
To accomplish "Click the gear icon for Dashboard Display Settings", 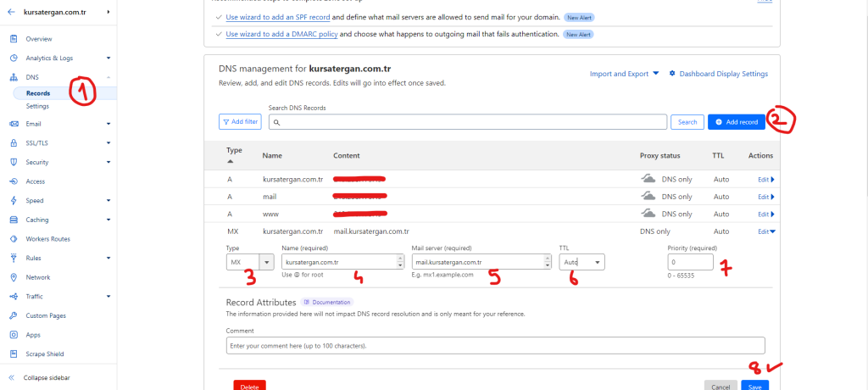I will (672, 74).
